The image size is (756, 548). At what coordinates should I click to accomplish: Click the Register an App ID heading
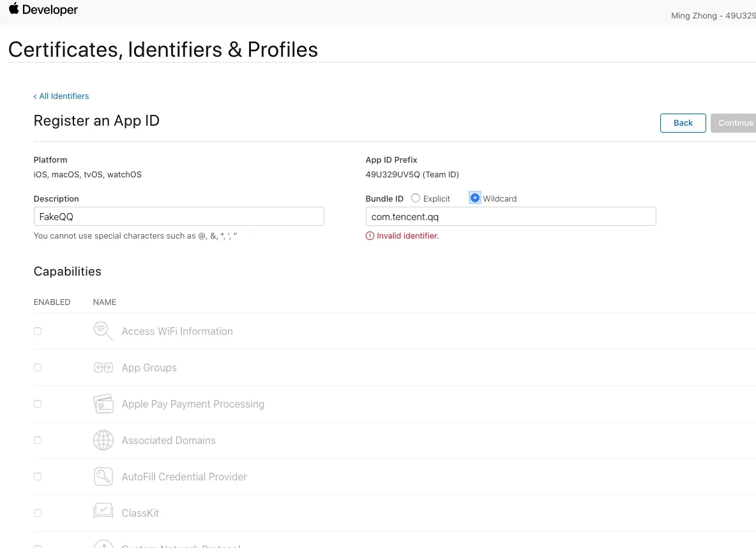click(x=96, y=121)
